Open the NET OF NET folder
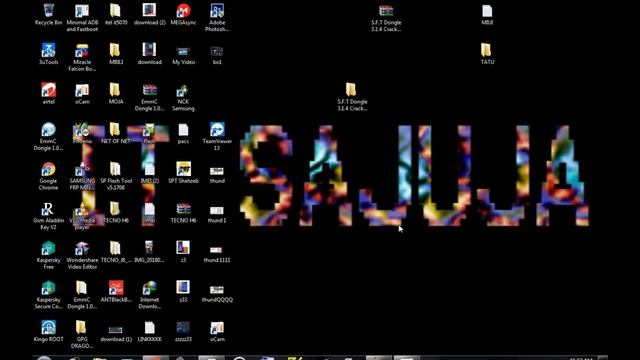640x360 pixels. [x=116, y=129]
